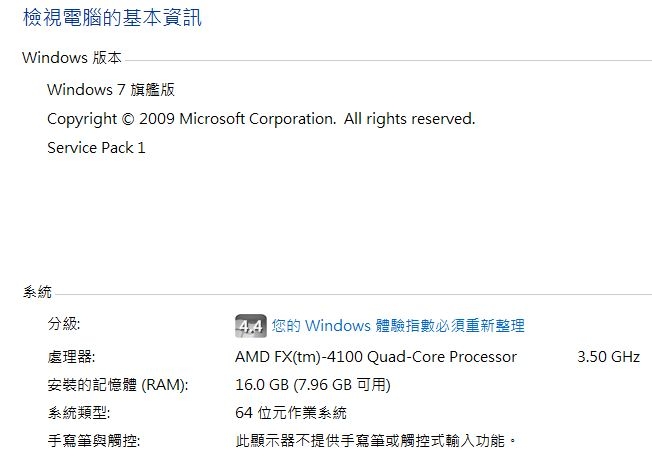This screenshot has height=466, width=652.
Task: Click the Copyright 2009 Microsoft Corporation line
Action: 261,119
